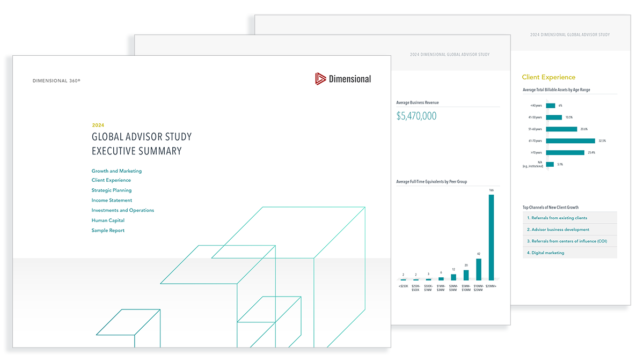Click the N/A institutional bar at 5.1%
Image resolution: width=644 pixels, height=362 pixels.
coord(550,164)
